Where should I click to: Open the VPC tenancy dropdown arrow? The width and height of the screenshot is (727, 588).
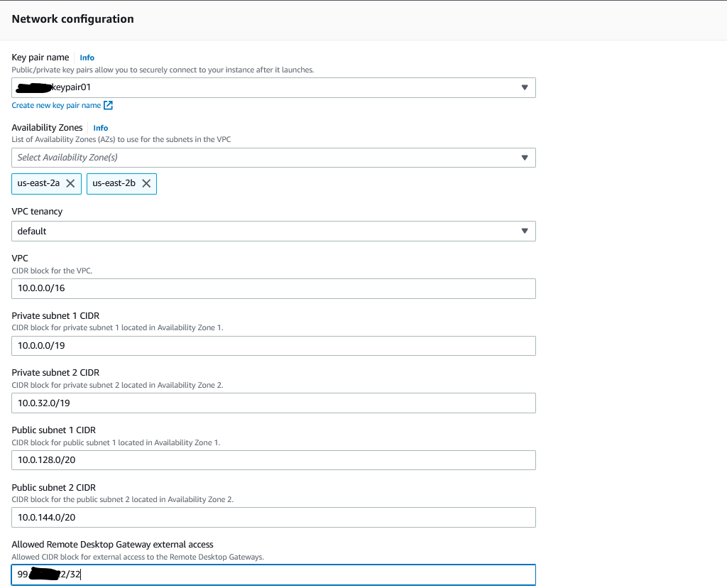525,231
